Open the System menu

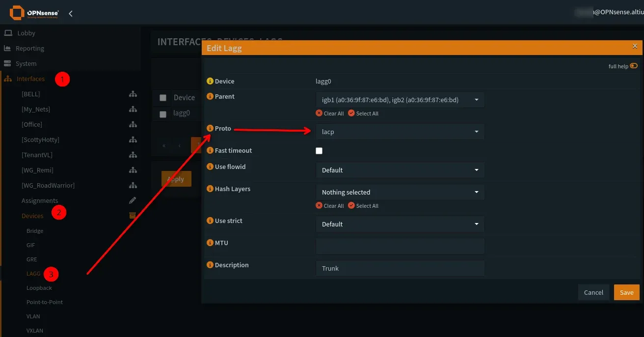pos(26,63)
